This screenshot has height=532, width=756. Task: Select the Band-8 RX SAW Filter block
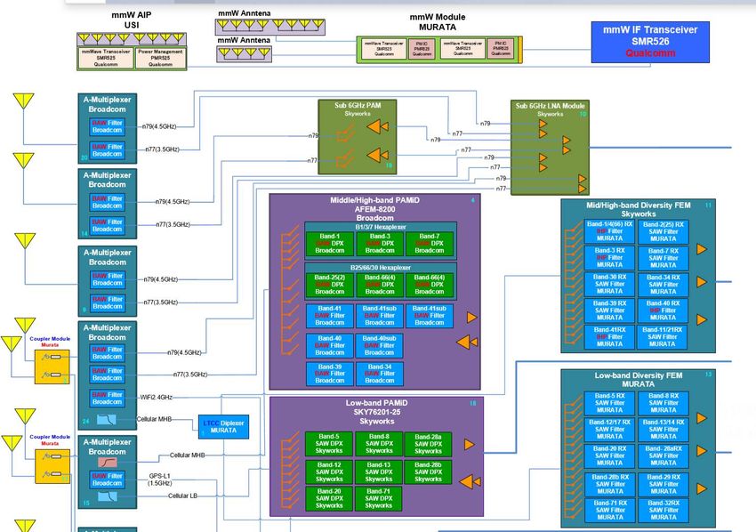(x=663, y=403)
